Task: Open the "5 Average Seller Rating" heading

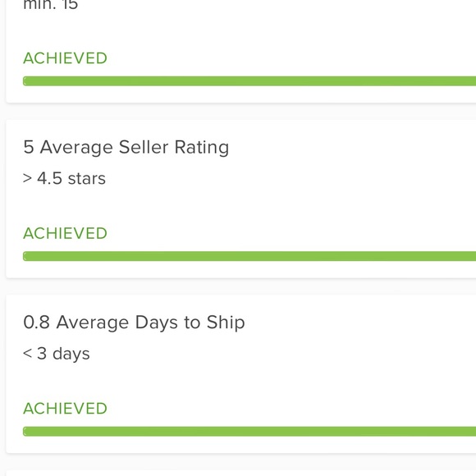Action: [126, 148]
